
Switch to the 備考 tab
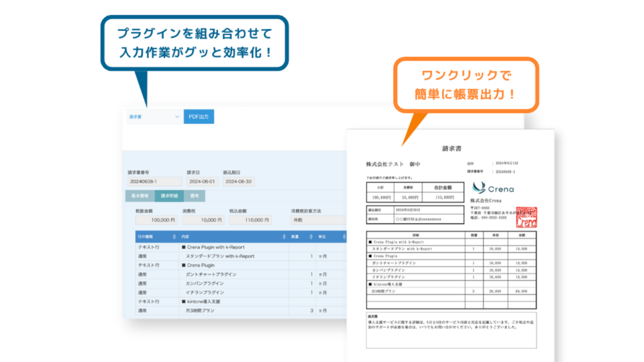[x=195, y=196]
